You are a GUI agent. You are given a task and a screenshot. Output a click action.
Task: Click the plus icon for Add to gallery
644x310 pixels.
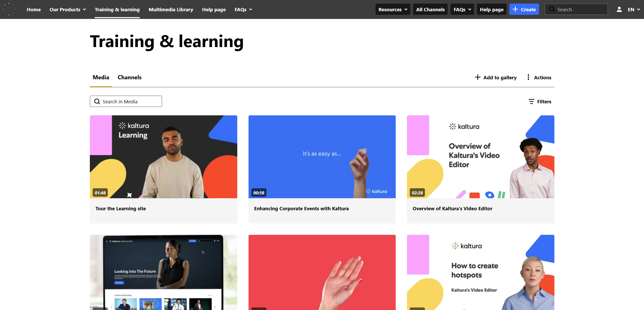click(478, 77)
